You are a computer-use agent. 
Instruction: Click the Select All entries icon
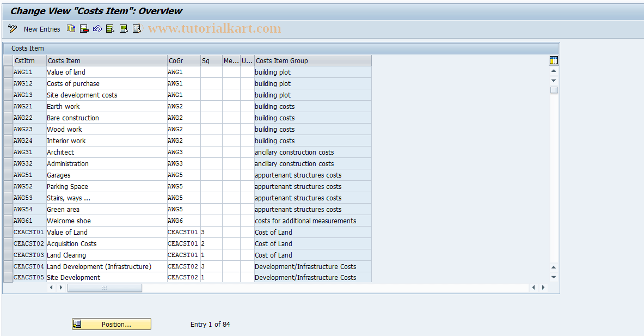click(x=110, y=28)
